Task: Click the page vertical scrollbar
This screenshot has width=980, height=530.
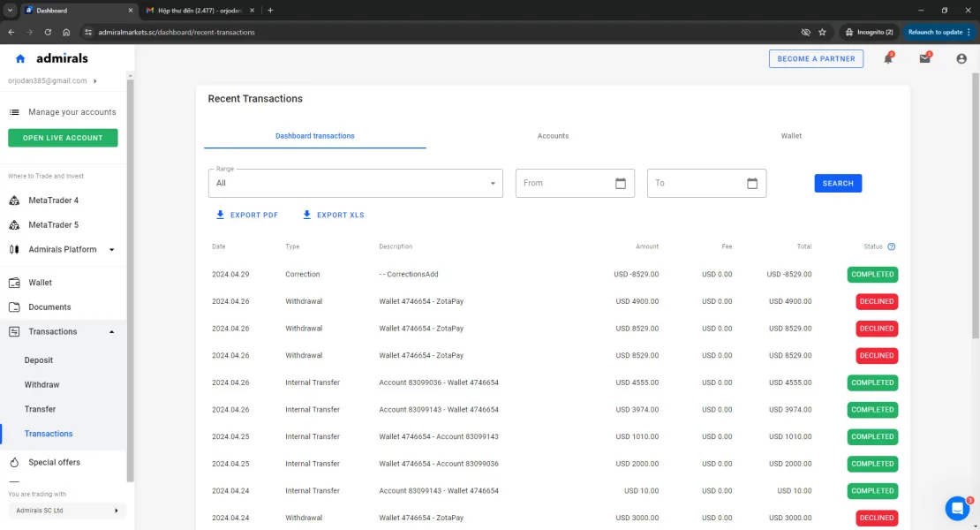Action: click(976, 206)
